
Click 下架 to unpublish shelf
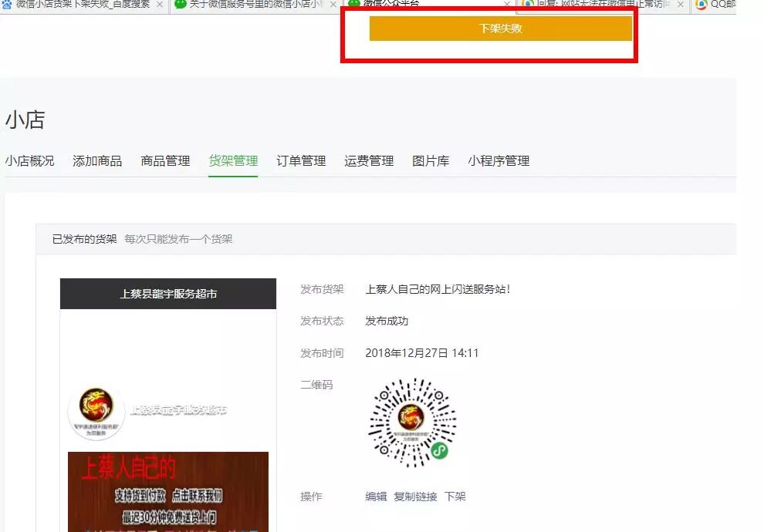click(455, 497)
